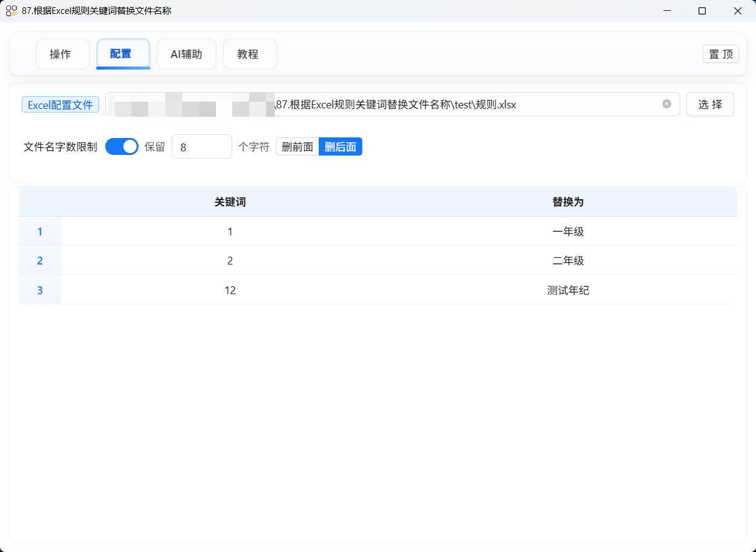756x552 pixels.
Task: Switch to the 操作 tab
Action: (62, 53)
